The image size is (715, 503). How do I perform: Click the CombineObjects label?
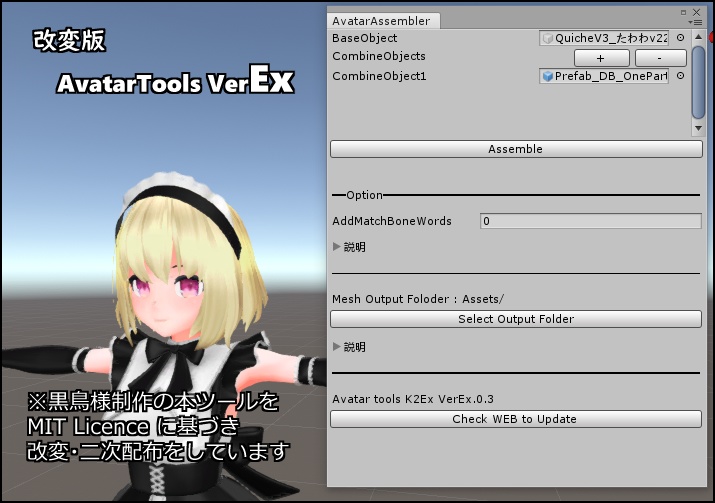coord(379,56)
